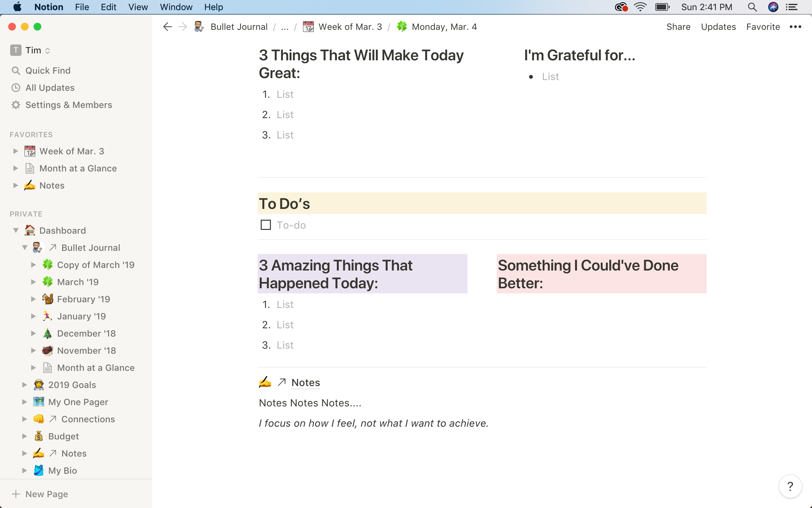The width and height of the screenshot is (812, 508).
Task: Open the Help menu
Action: [x=213, y=7]
